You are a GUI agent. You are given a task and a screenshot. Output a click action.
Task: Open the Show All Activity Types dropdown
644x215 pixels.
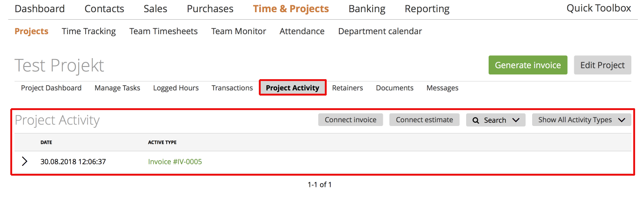(x=582, y=120)
